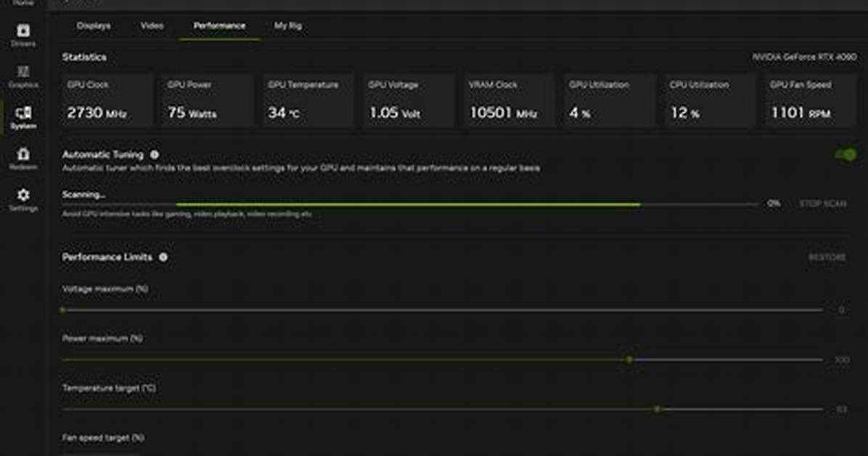This screenshot has width=868, height=456.
Task: Click the Temperature target slider handle
Action: point(657,409)
